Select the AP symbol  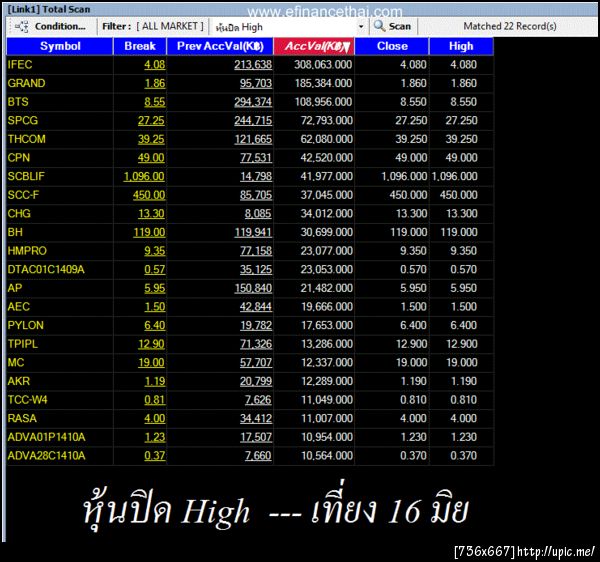coord(15,288)
